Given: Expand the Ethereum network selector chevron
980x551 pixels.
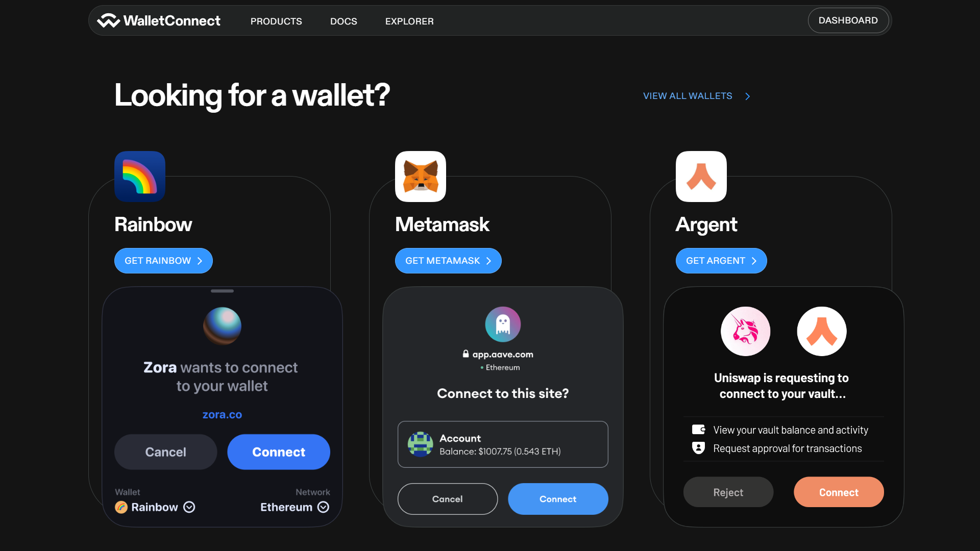Looking at the screenshot, I should click(x=324, y=507).
